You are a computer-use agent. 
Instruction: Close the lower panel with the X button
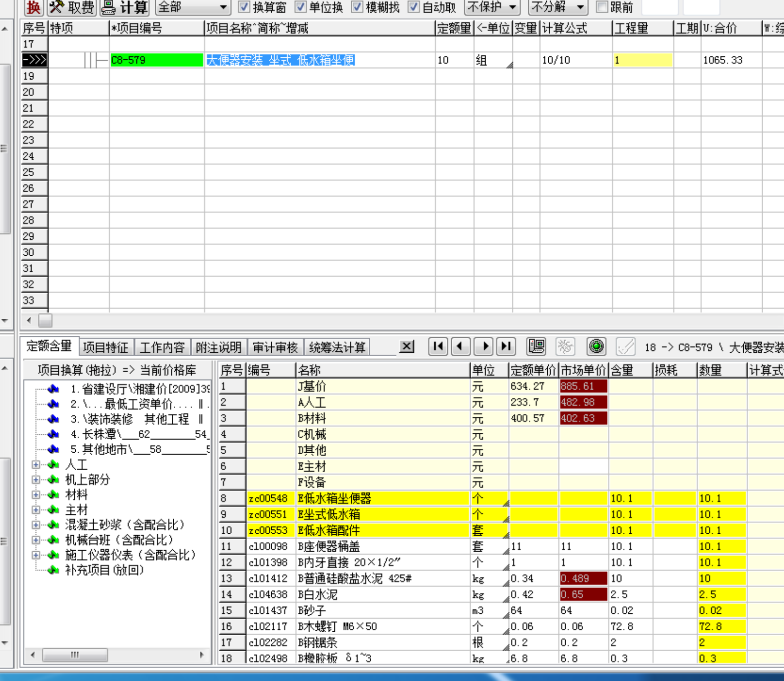[x=407, y=347]
